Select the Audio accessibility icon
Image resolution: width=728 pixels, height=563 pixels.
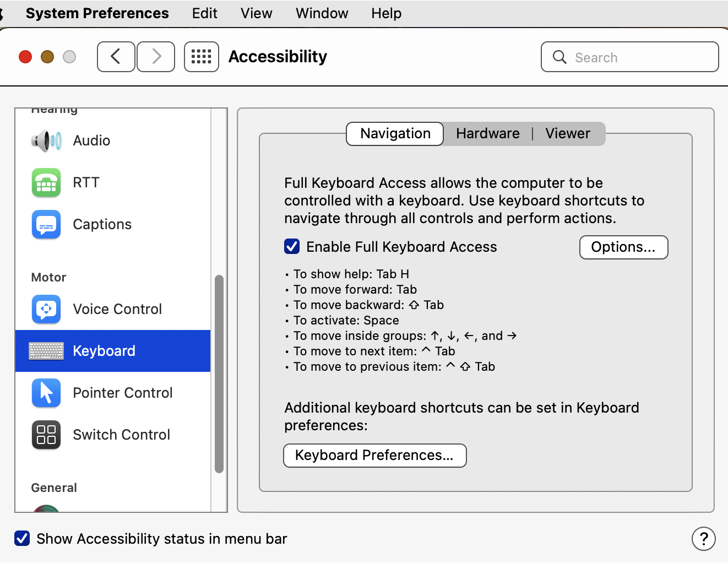coord(46,140)
